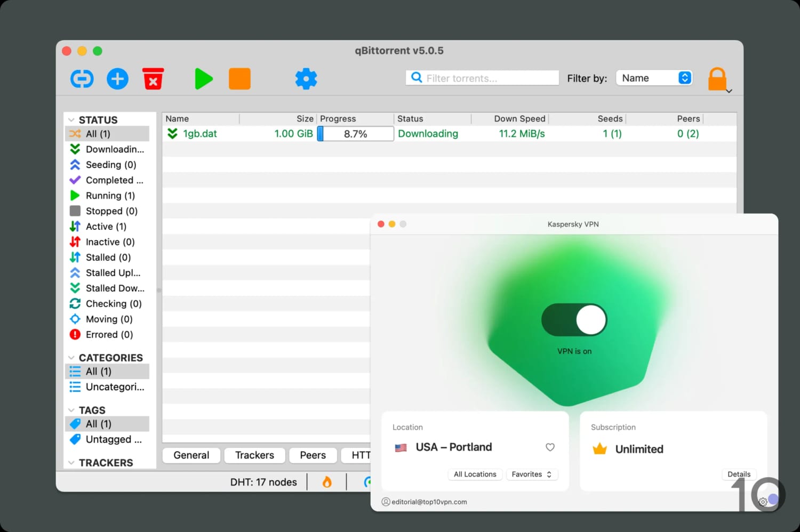Select the Stalled (0) filter
The width and height of the screenshot is (800, 532).
[x=107, y=257]
